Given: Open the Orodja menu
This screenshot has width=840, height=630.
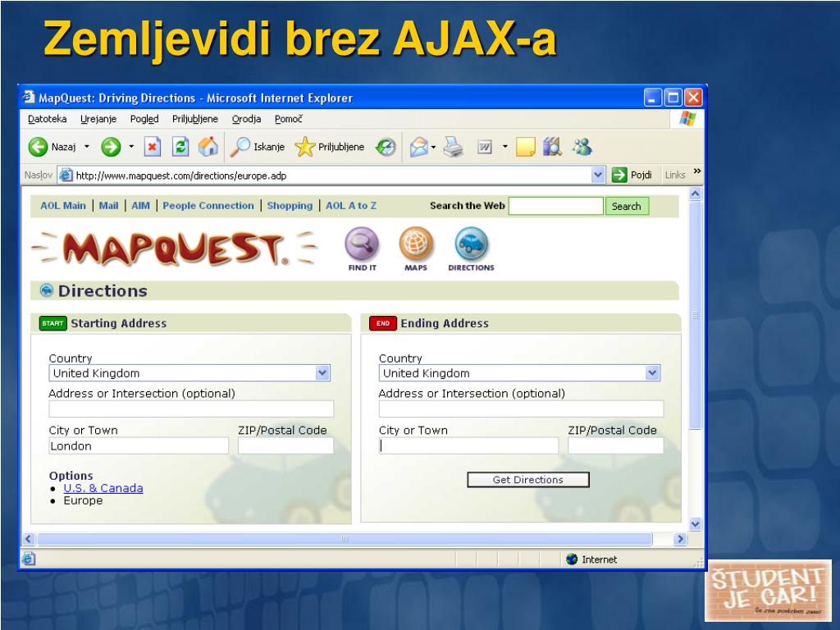Looking at the screenshot, I should click(x=246, y=119).
